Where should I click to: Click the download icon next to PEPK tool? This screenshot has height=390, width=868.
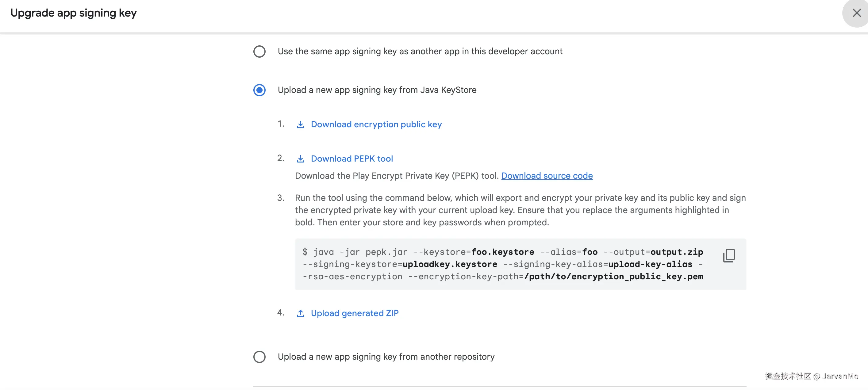[300, 159]
